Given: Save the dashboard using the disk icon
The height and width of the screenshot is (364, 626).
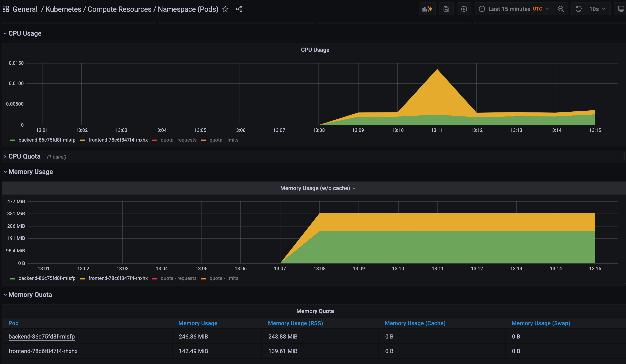Looking at the screenshot, I should (446, 9).
